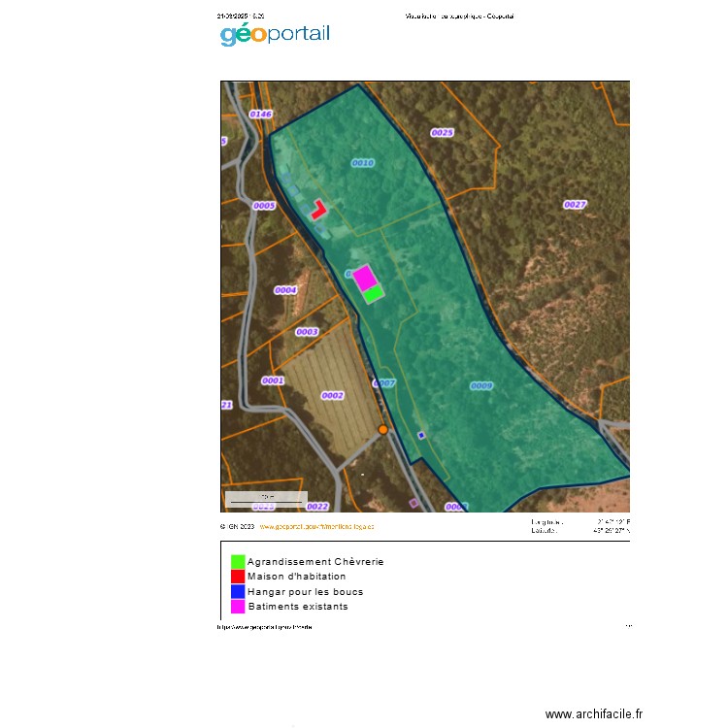The height and width of the screenshot is (728, 728).
Task: Click parcel label "0005"
Action: click(264, 206)
